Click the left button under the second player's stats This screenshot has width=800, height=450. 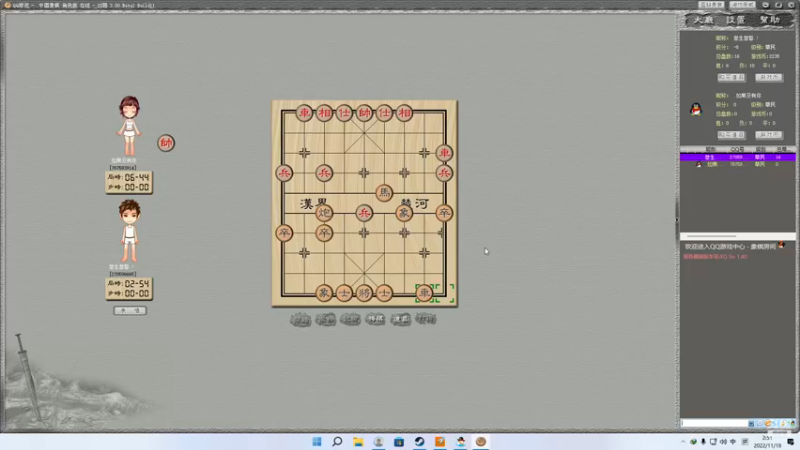point(731,135)
